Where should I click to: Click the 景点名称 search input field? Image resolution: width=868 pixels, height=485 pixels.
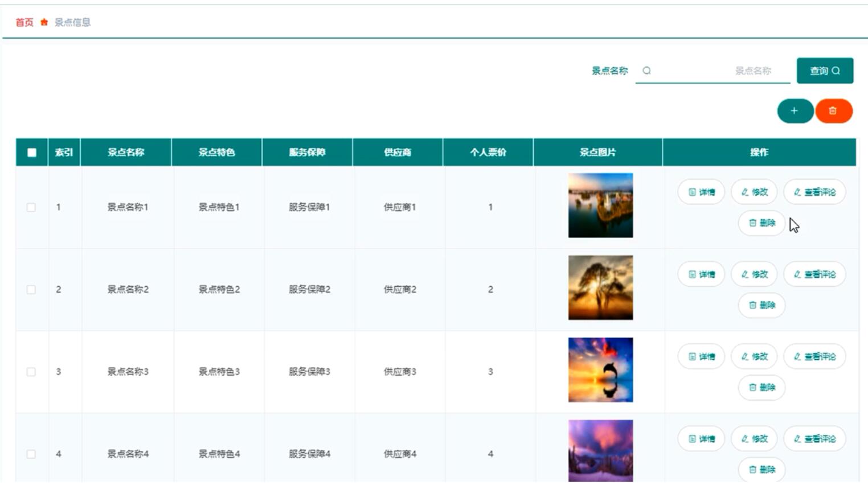(x=713, y=71)
